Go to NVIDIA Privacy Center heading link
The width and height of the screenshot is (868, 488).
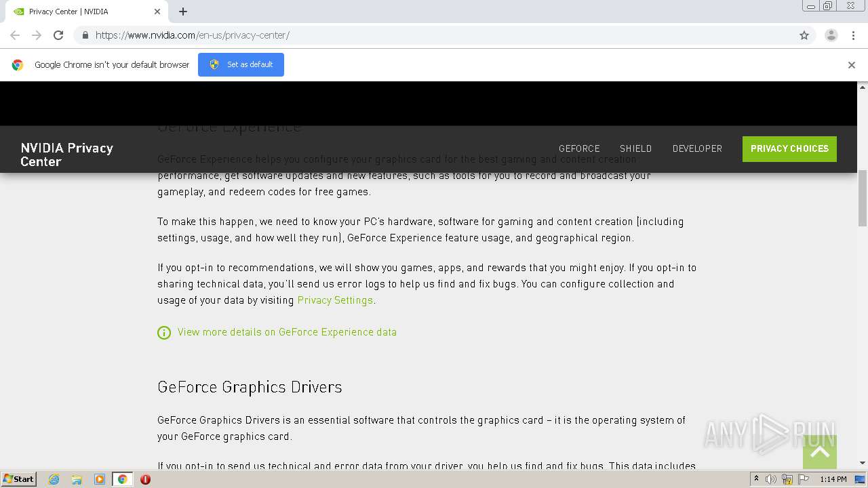coord(66,155)
